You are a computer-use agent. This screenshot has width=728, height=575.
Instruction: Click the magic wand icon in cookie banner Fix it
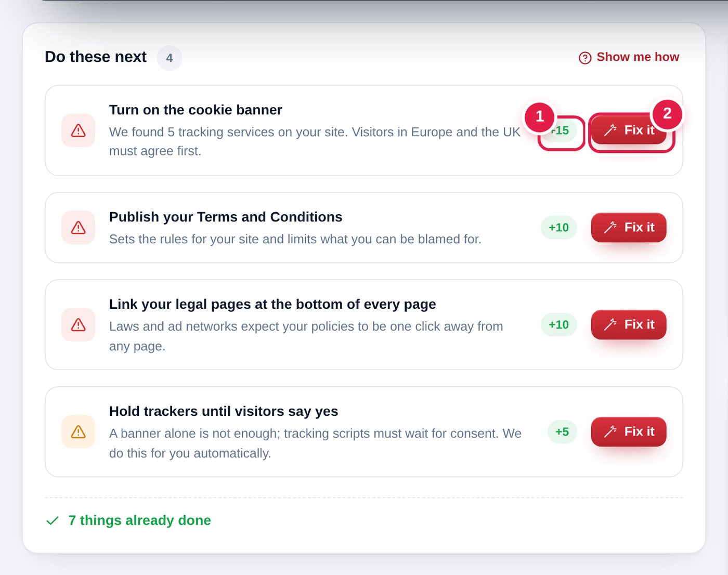coord(610,130)
